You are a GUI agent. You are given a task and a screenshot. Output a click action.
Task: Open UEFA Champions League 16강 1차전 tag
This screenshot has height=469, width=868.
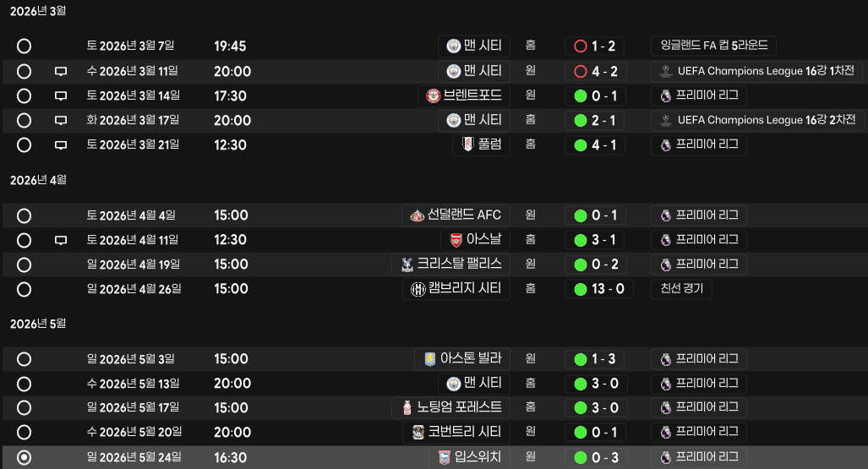click(x=758, y=71)
